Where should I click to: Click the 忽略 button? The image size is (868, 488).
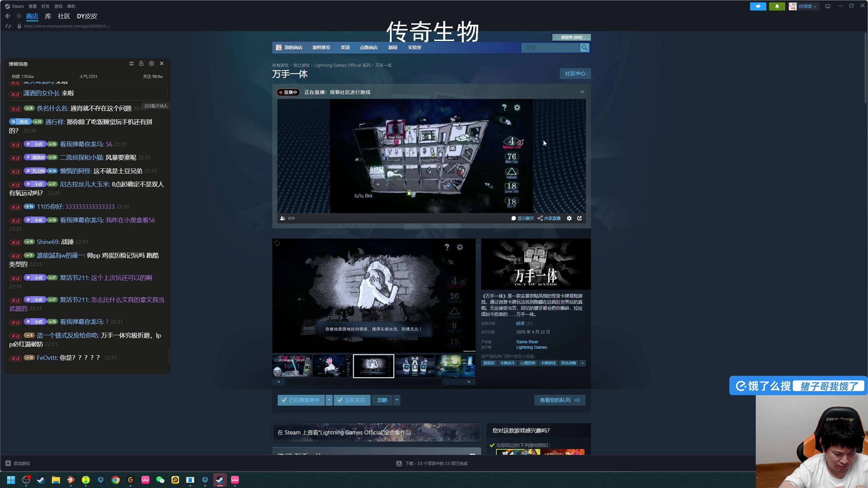tap(382, 400)
